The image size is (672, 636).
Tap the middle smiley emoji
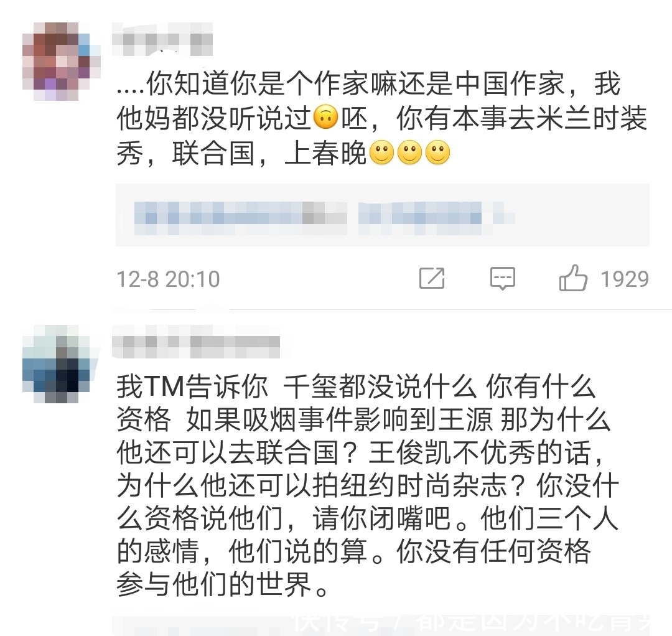coord(409,152)
